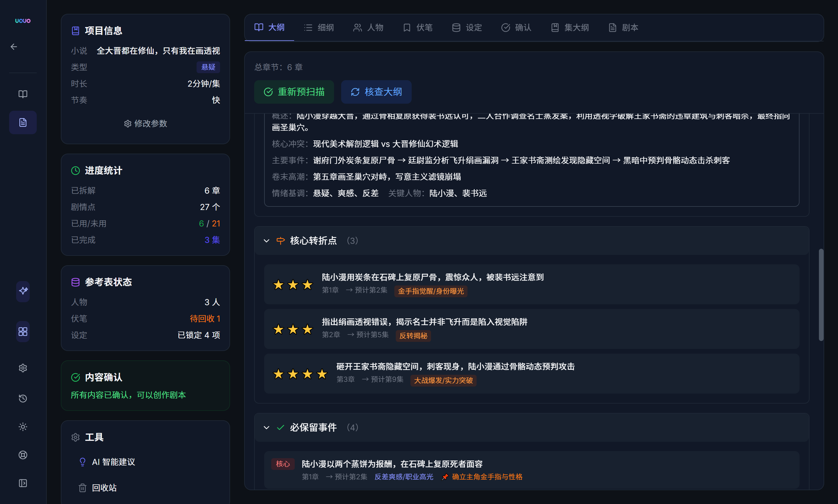The width and height of the screenshot is (838, 504).
Task: Switch to the 细纲 tab
Action: [x=319, y=28]
